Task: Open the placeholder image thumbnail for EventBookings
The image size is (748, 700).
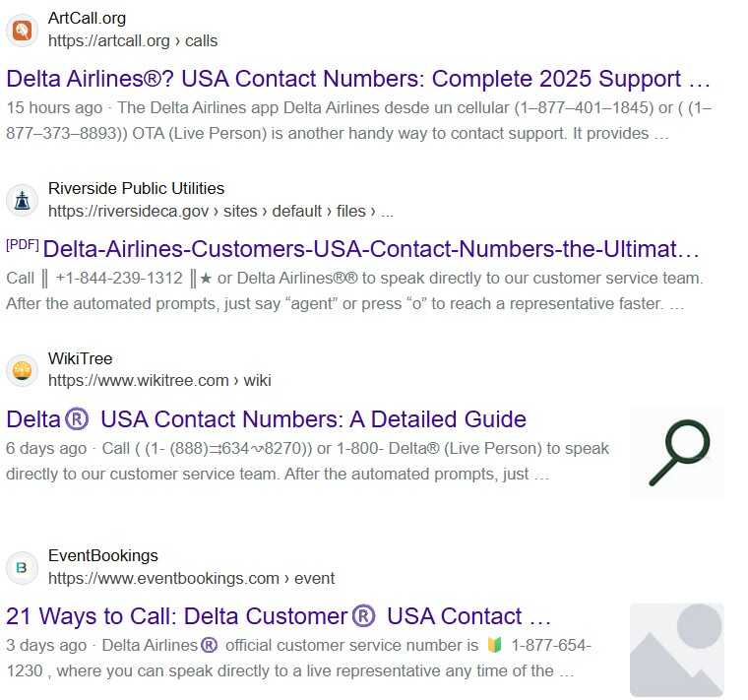Action: tap(676, 650)
